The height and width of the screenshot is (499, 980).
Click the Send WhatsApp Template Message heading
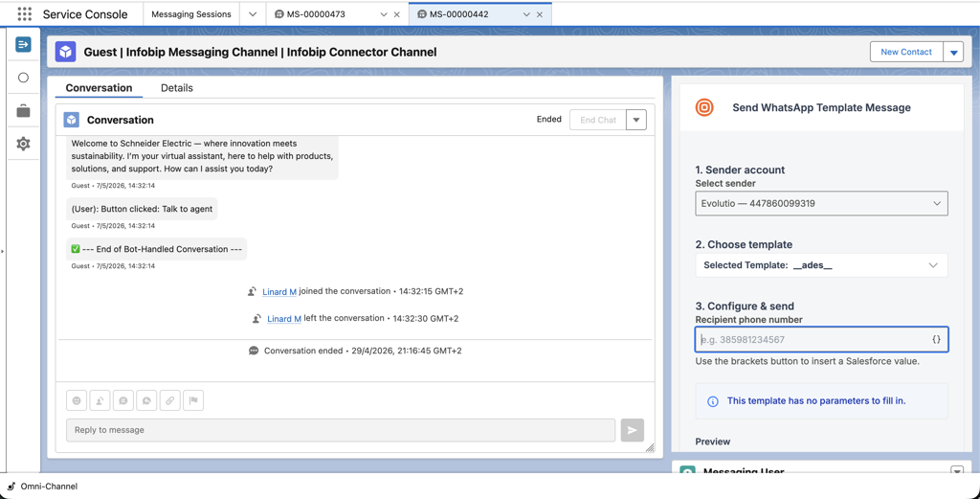pyautogui.click(x=821, y=107)
